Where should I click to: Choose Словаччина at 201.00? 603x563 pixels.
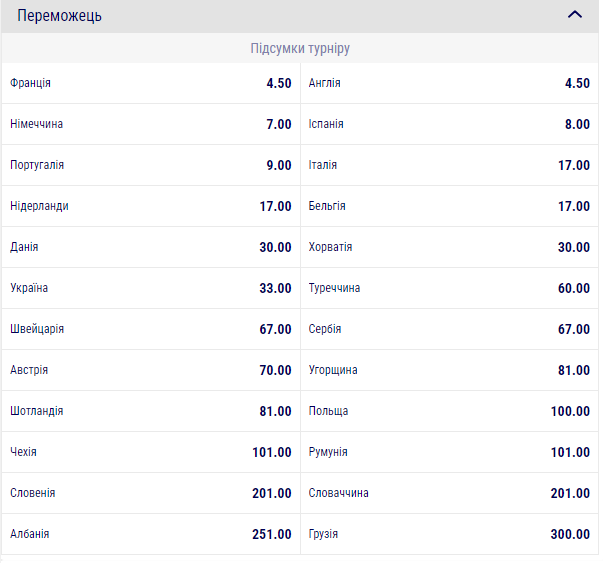449,493
